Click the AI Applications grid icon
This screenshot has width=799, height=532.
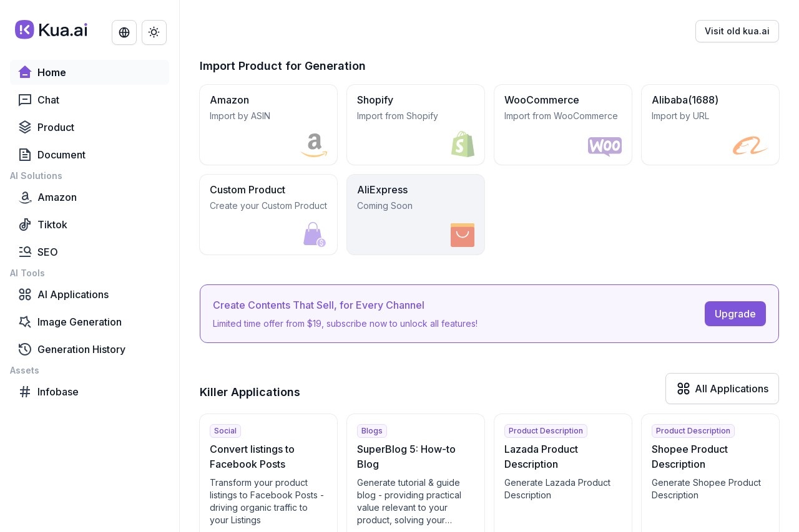pos(25,294)
